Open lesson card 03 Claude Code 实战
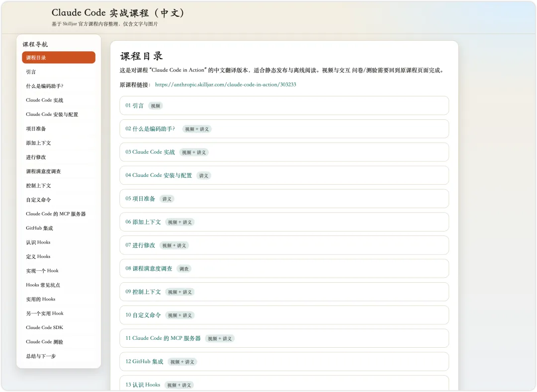 tap(284, 152)
